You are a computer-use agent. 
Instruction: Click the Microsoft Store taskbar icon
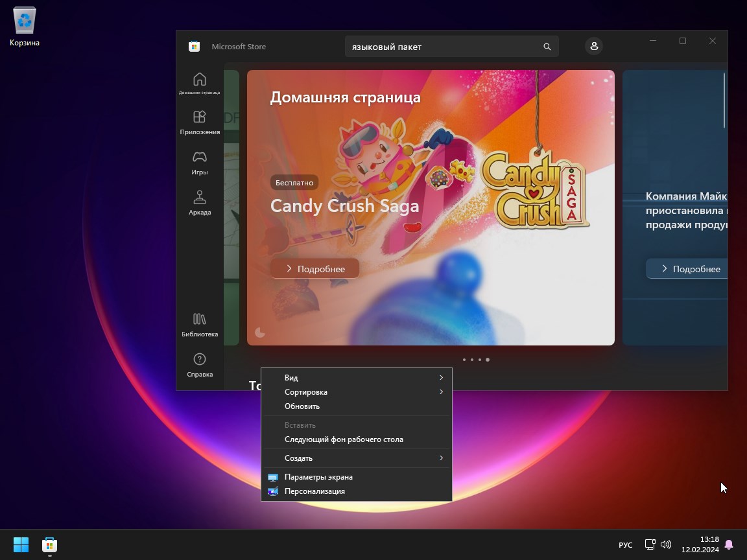click(49, 544)
